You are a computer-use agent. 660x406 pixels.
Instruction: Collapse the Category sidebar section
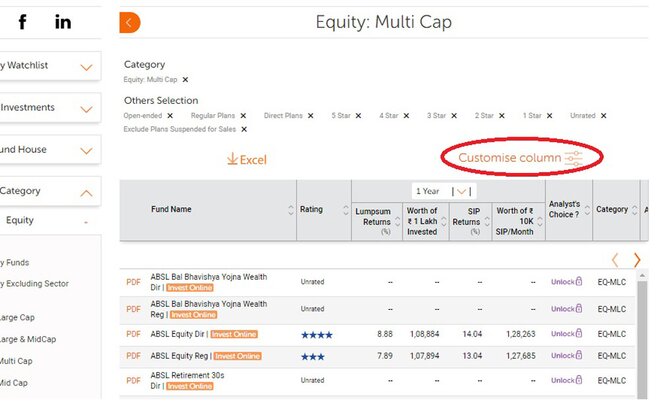(86, 192)
